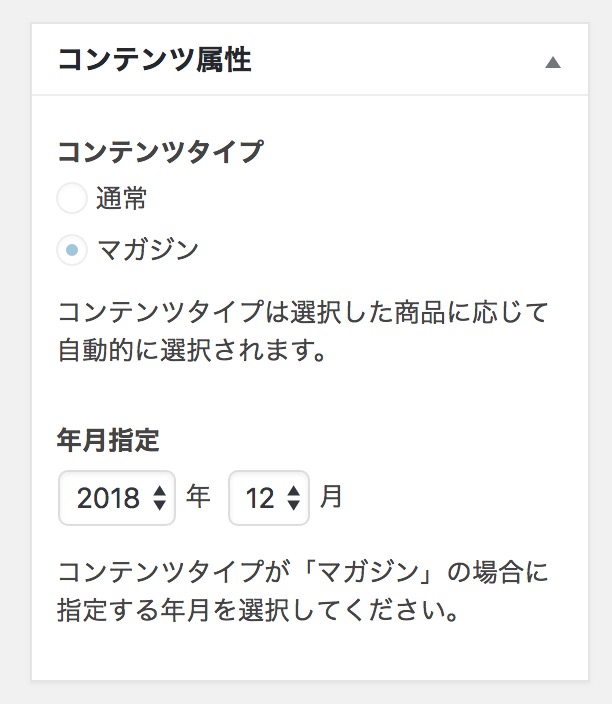The image size is (612, 704).
Task: Click the コンテンツタイプ section heading
Action: (160, 152)
